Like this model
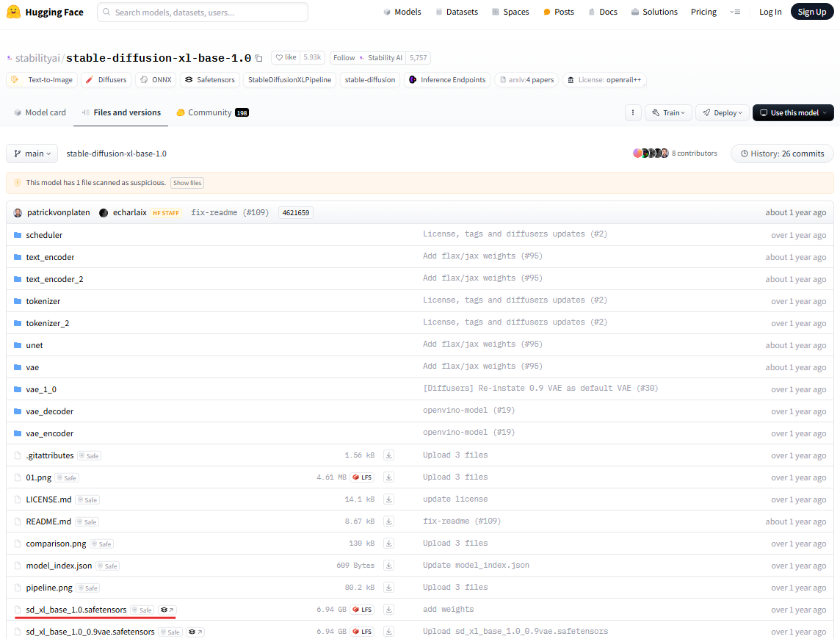This screenshot has width=840, height=639. click(286, 57)
